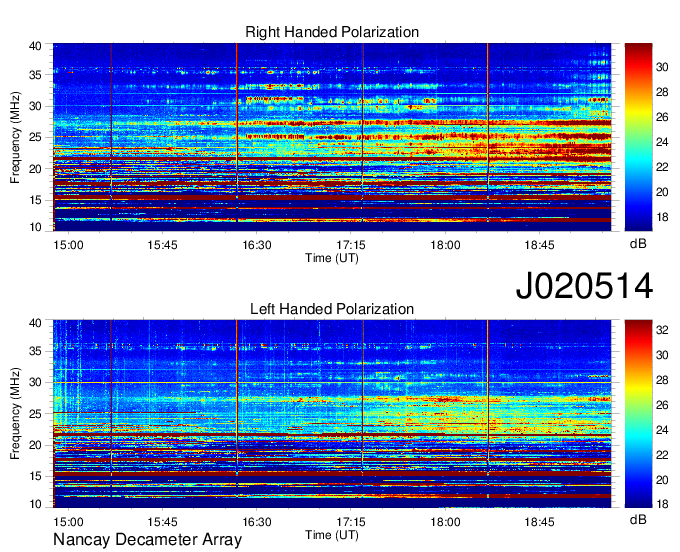Click the 35 MHz frequency tick of Right Handed plot
Image resolution: width=680 pixels, height=552 pixels.
[x=35, y=75]
